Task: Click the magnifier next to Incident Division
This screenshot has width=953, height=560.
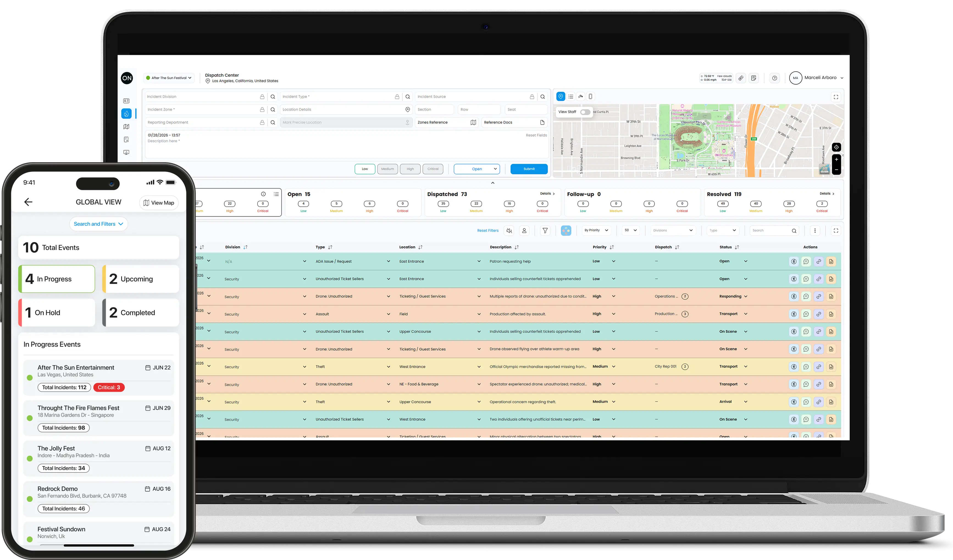Action: [273, 97]
